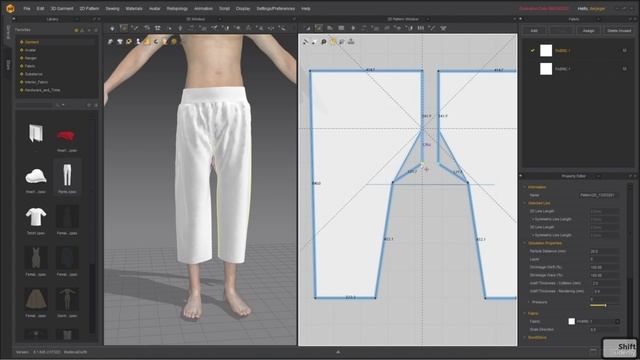Click the first fabric's white color swatch
640x360 pixels.
click(x=546, y=51)
